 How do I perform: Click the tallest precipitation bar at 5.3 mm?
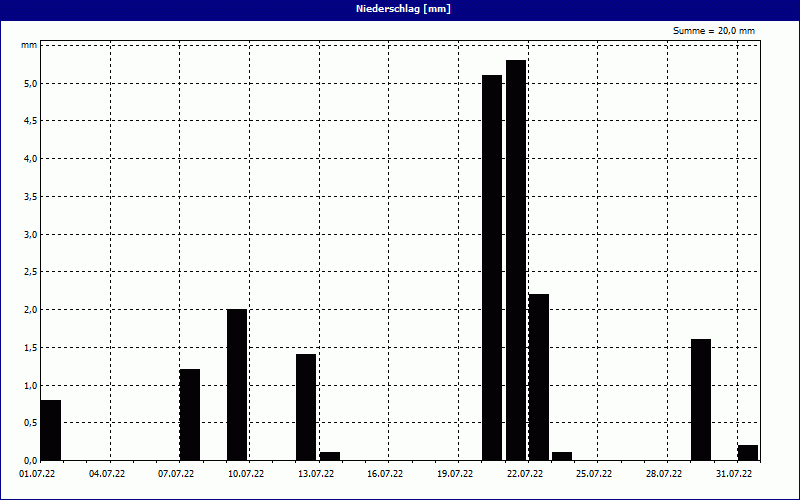[516, 260]
